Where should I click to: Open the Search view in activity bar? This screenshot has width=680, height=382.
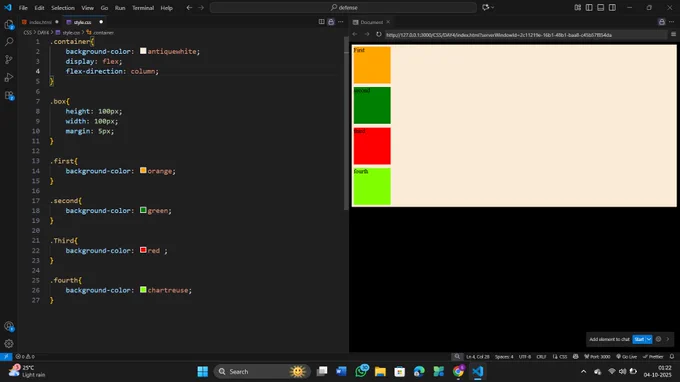point(9,42)
